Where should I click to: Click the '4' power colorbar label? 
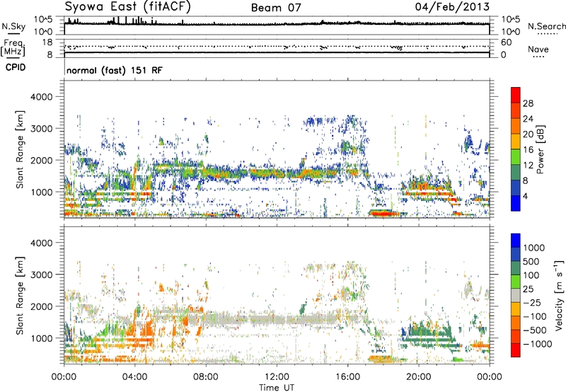coord(525,197)
